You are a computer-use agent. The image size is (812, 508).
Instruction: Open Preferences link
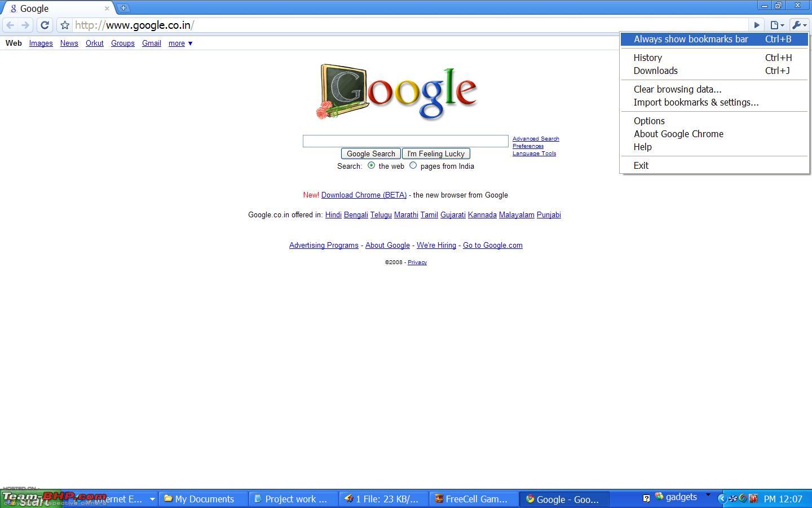pyautogui.click(x=528, y=146)
